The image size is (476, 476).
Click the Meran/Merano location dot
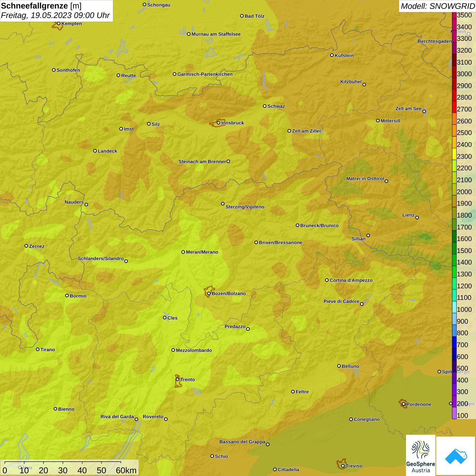(x=183, y=252)
